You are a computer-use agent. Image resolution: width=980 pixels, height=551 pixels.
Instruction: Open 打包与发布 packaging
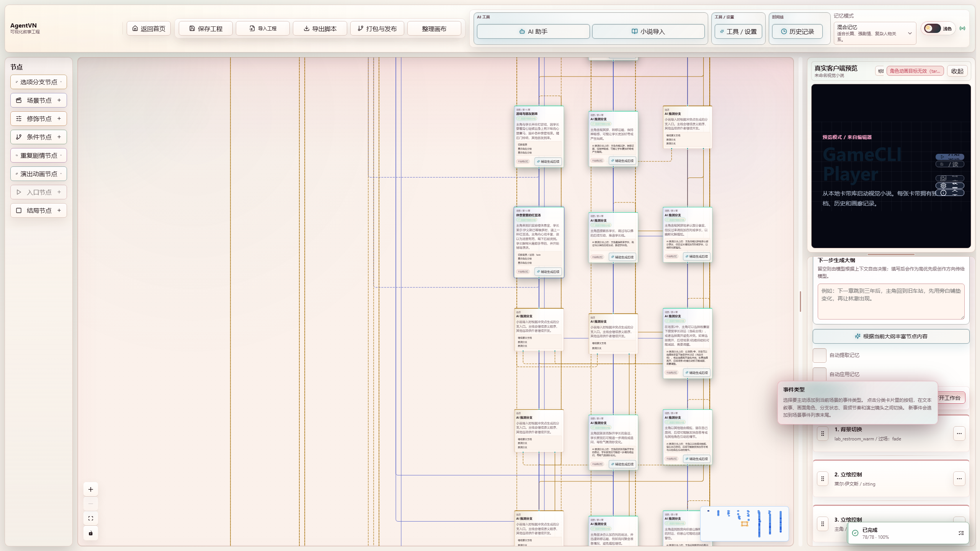(377, 29)
